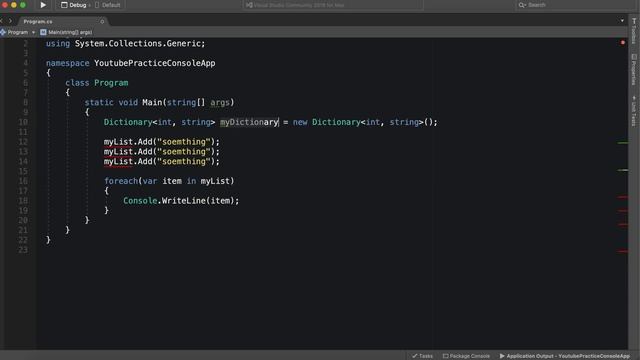Close the Program.cs tab
The image size is (640, 360).
pos(102,21)
